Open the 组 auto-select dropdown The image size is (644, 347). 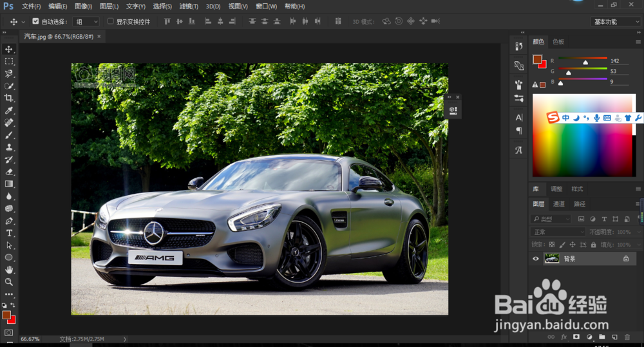coord(86,21)
